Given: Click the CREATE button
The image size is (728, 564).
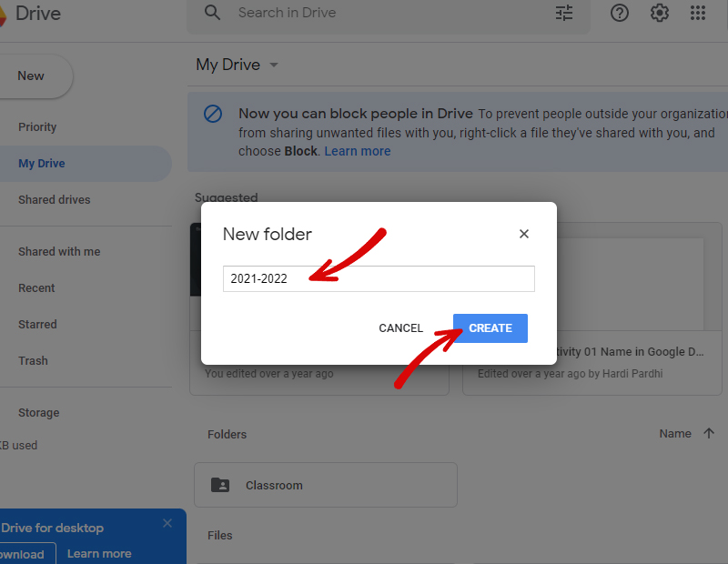Looking at the screenshot, I should click(x=490, y=328).
